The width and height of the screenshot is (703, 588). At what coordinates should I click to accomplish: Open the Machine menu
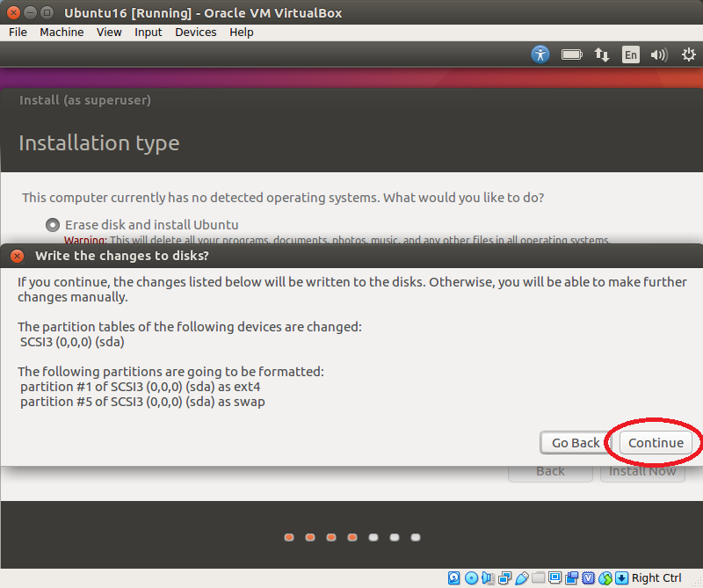point(62,33)
